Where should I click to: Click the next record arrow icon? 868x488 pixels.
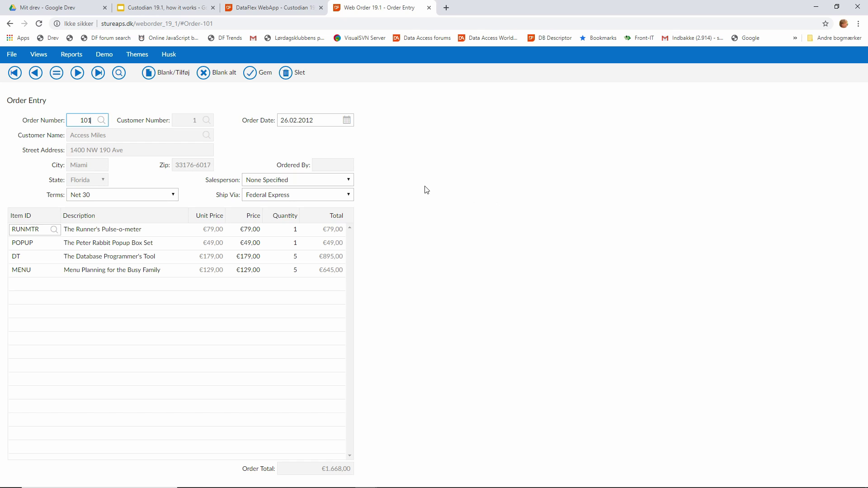coord(77,73)
